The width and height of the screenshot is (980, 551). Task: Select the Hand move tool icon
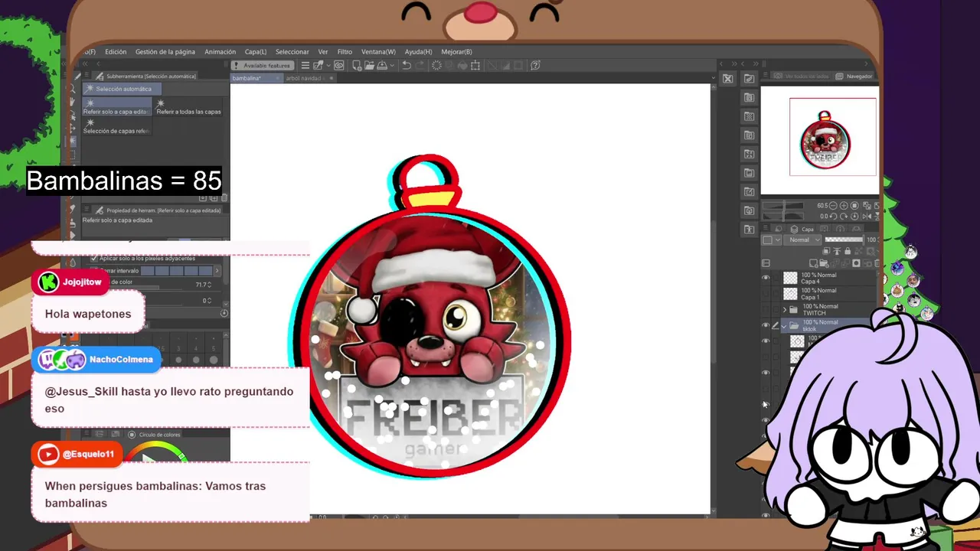point(72,102)
